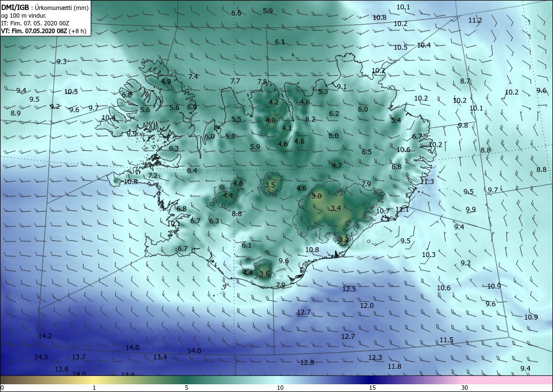The width and height of the screenshot is (553, 392).
Task: Click the 4.2 value
Action: pyautogui.click(x=274, y=102)
